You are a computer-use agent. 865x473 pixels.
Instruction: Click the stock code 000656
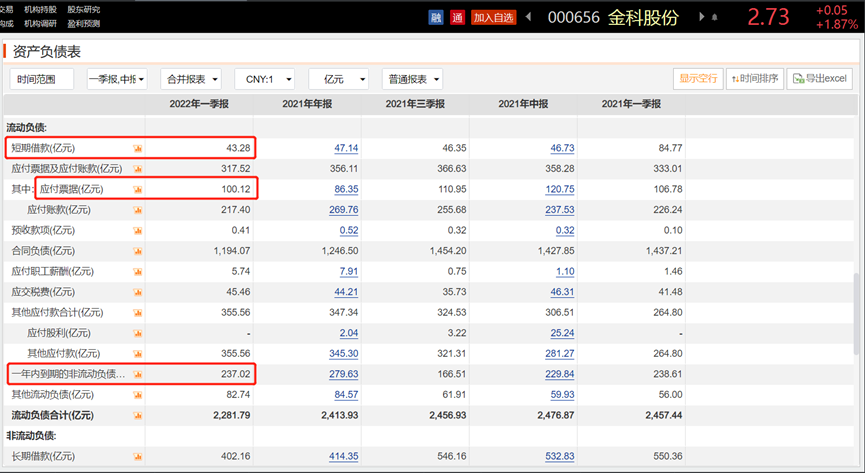click(573, 18)
